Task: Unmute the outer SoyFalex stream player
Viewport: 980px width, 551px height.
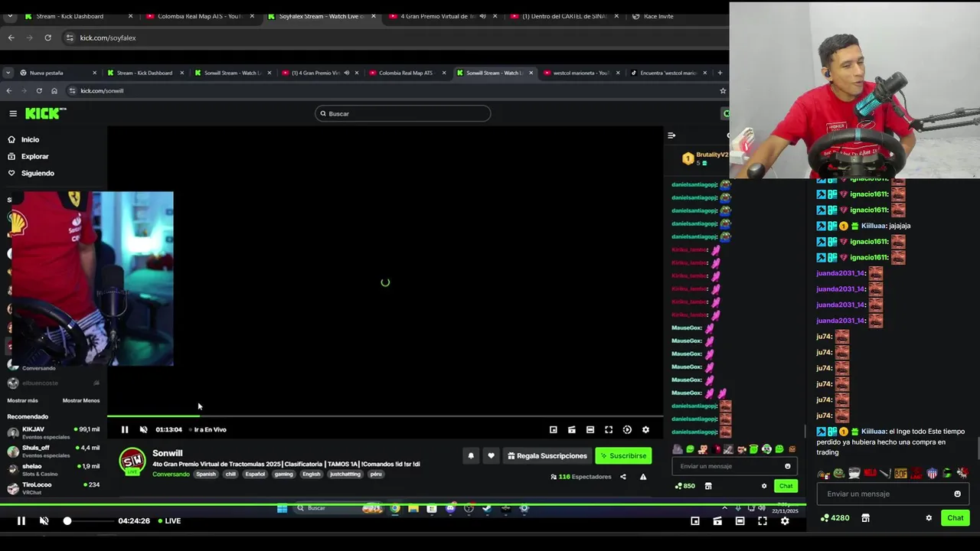Action: coord(44,520)
